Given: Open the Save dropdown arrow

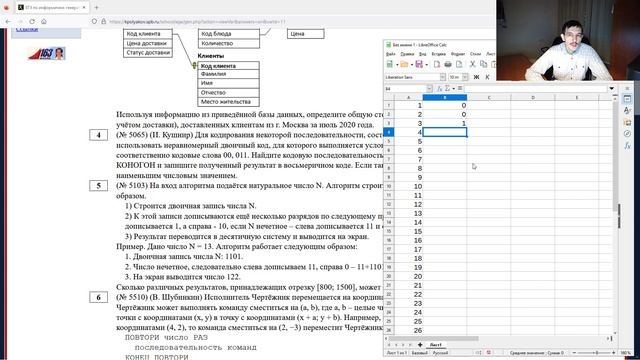Looking at the screenshot, I should click(x=427, y=65).
